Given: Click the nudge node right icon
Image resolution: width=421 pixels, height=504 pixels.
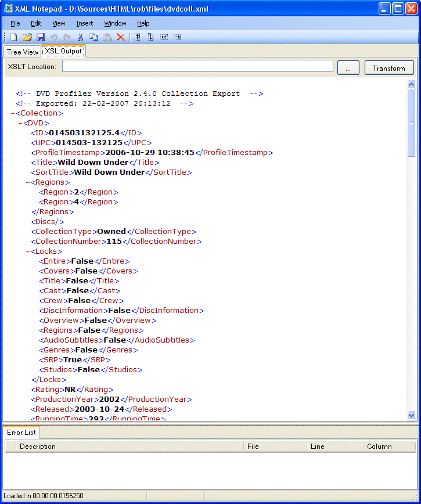Looking at the screenshot, I should pos(177,37).
